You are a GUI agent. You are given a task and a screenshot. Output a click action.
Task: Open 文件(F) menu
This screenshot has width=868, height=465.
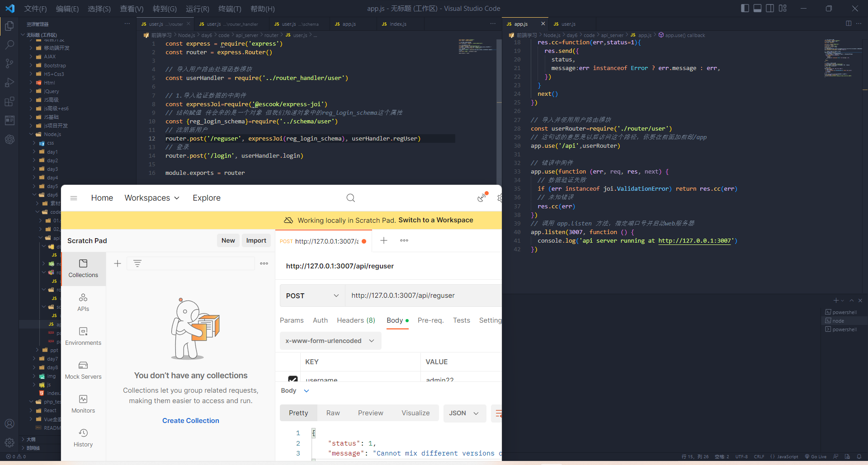click(x=36, y=9)
